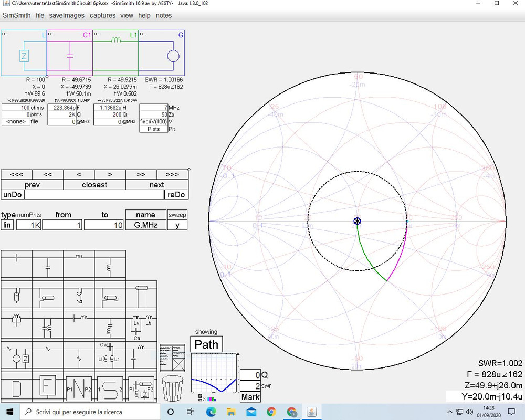Click the >>> large step-forward button
This screenshot has width=525, height=420.
pyautogui.click(x=172, y=174)
